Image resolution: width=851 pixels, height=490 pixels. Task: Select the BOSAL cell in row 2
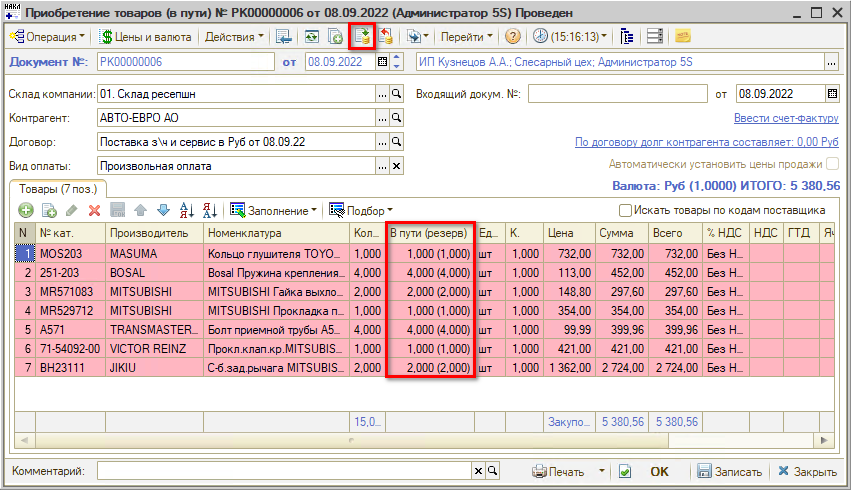pyautogui.click(x=154, y=273)
